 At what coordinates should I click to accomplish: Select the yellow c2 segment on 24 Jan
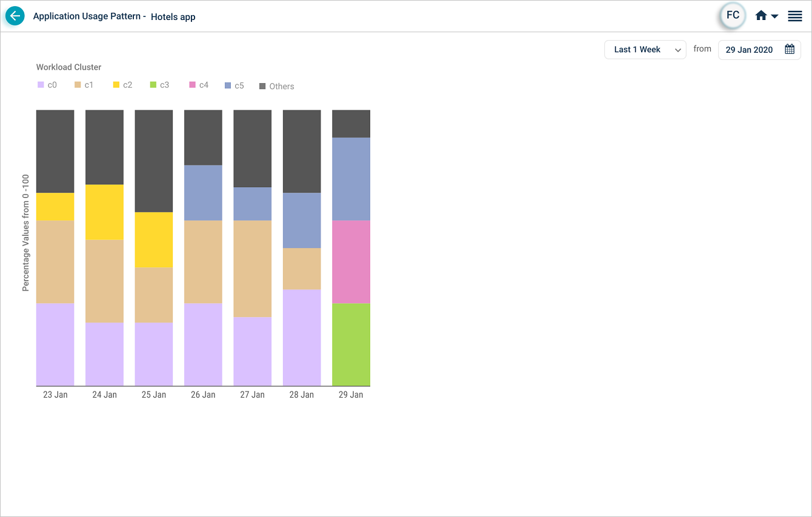tap(104, 212)
